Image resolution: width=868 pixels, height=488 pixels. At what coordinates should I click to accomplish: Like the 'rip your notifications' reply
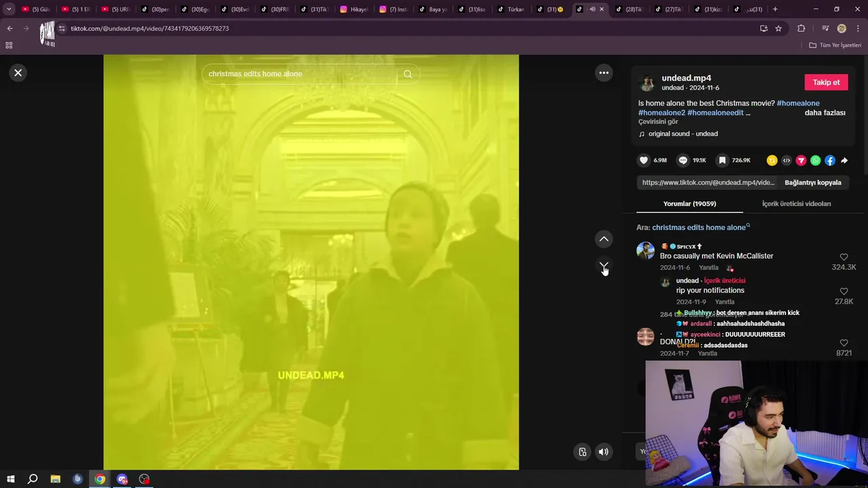[844, 291]
